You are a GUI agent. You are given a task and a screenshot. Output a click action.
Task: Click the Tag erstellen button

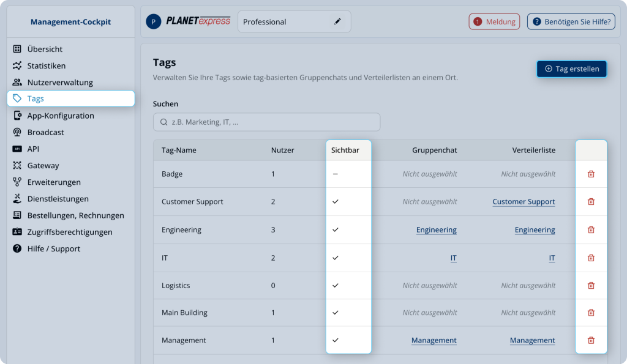(x=571, y=69)
